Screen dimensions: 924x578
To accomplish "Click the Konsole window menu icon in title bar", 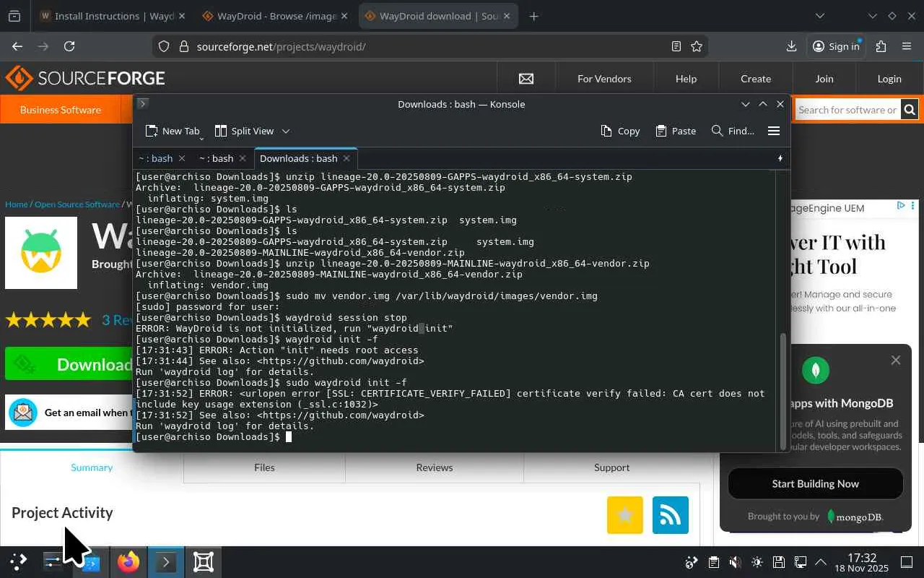I will coord(143,103).
